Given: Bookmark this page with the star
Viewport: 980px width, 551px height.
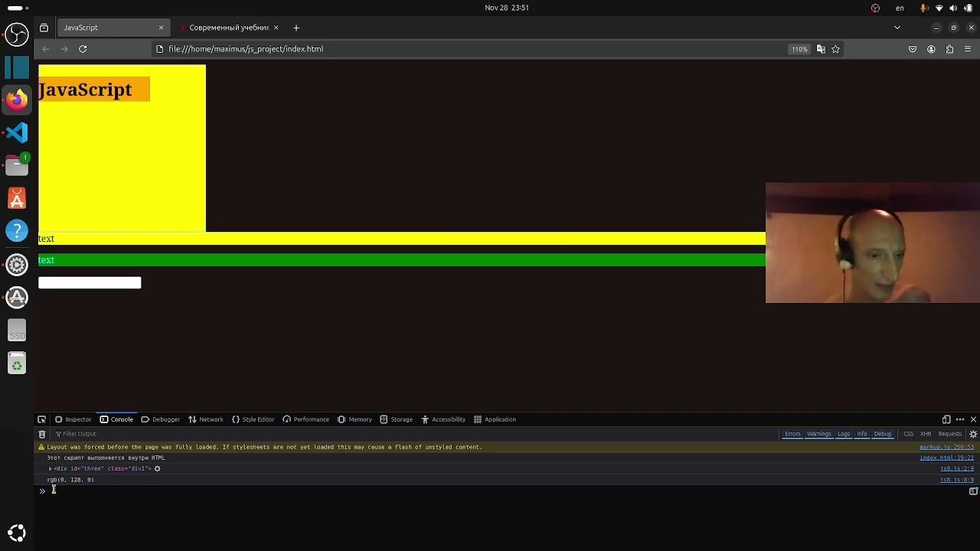Looking at the screenshot, I should pyautogui.click(x=835, y=49).
